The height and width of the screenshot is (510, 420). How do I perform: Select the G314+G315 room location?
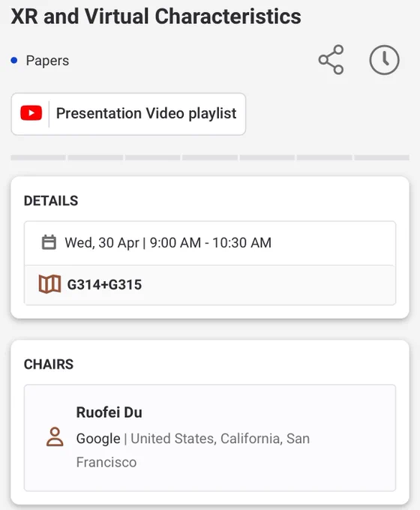210,285
